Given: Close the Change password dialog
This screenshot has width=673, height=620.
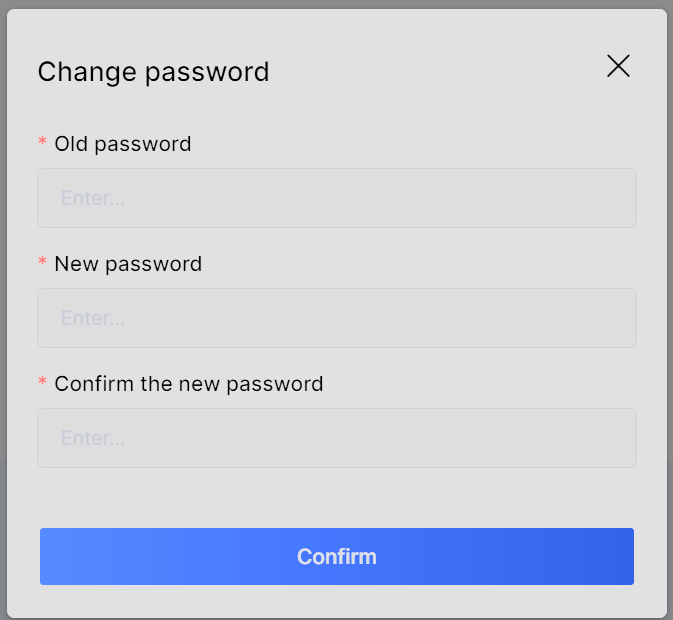Looking at the screenshot, I should pyautogui.click(x=618, y=66).
